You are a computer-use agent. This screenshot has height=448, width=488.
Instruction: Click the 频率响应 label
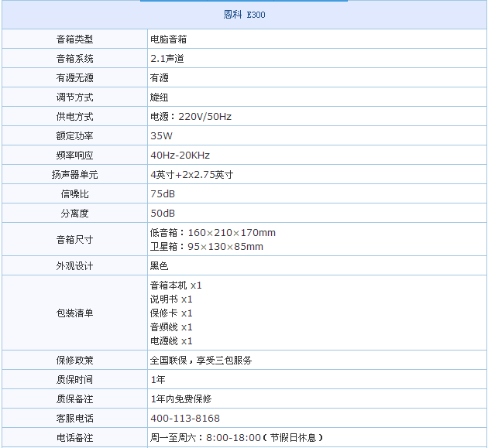coord(74,156)
